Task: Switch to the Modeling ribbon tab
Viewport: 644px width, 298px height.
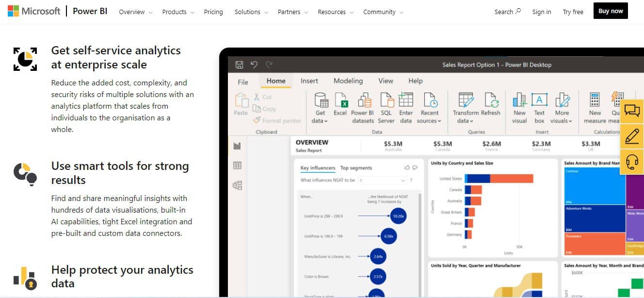Action: coord(348,81)
